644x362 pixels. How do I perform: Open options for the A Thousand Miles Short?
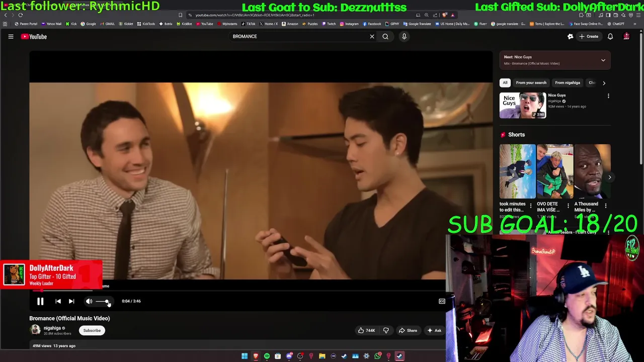(605, 206)
